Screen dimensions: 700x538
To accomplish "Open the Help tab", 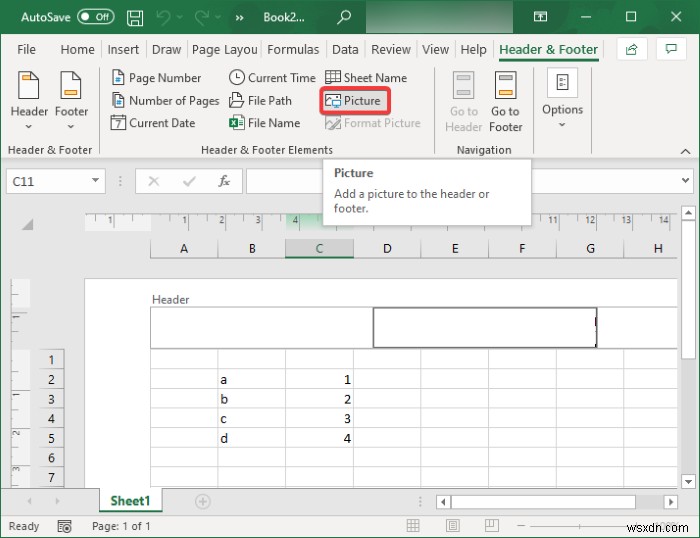I will 473,49.
